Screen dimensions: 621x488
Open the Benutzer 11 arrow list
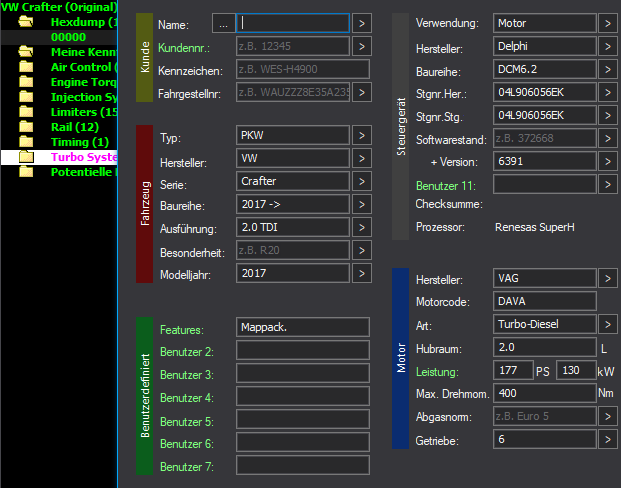[608, 184]
